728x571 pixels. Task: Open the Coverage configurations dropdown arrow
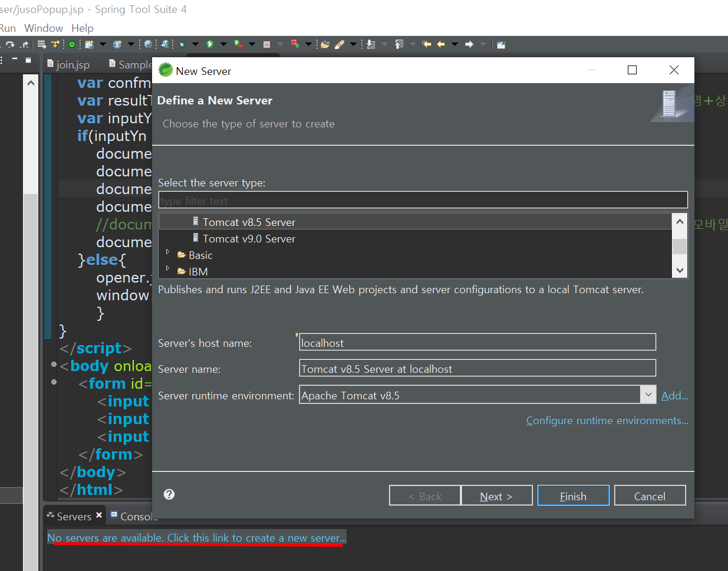coord(252,44)
